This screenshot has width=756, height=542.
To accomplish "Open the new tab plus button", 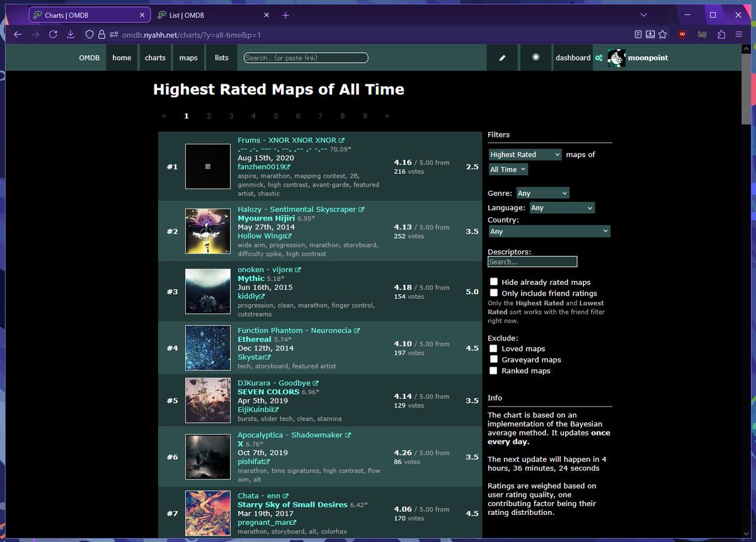I will 285,15.
